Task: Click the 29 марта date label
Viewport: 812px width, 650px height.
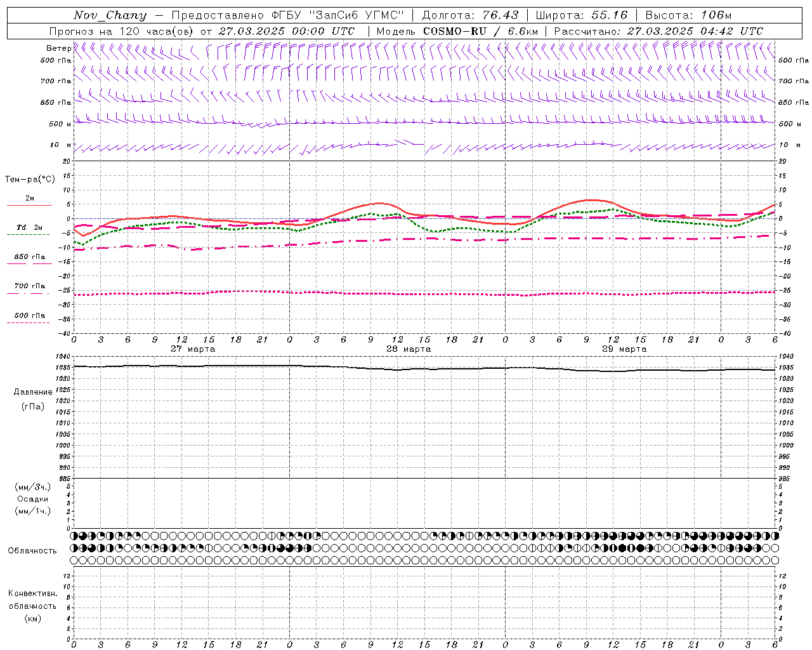Action: (x=624, y=349)
